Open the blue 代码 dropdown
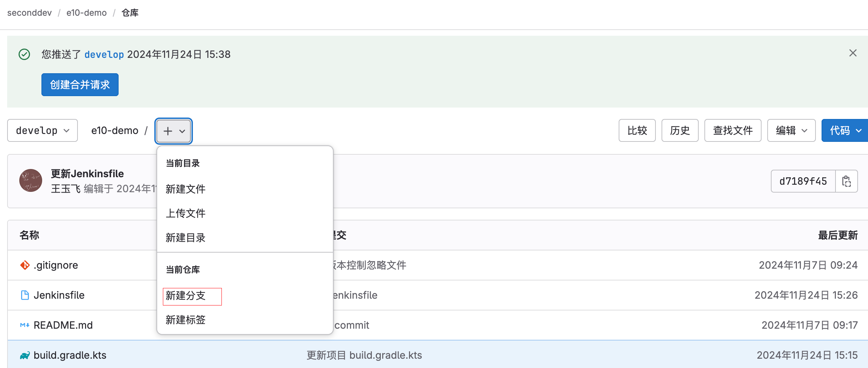Viewport: 868px width, 368px height. point(845,130)
